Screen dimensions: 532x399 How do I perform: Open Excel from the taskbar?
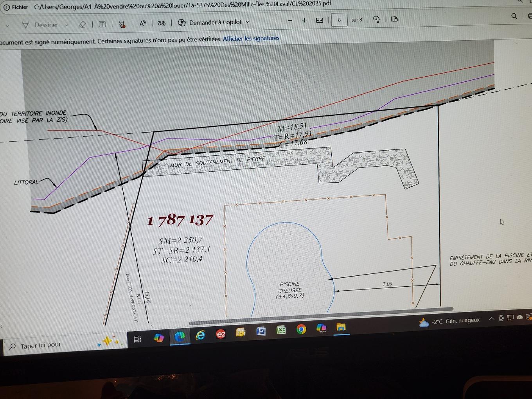[x=281, y=331]
